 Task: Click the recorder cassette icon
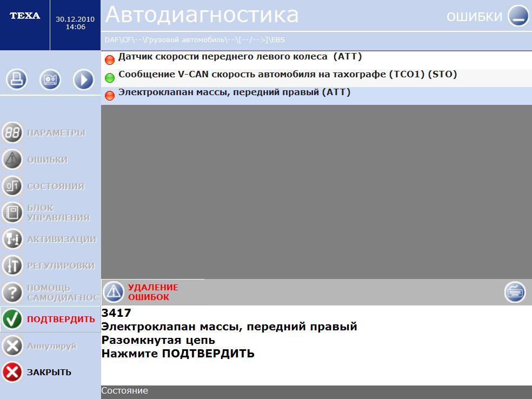50,79
